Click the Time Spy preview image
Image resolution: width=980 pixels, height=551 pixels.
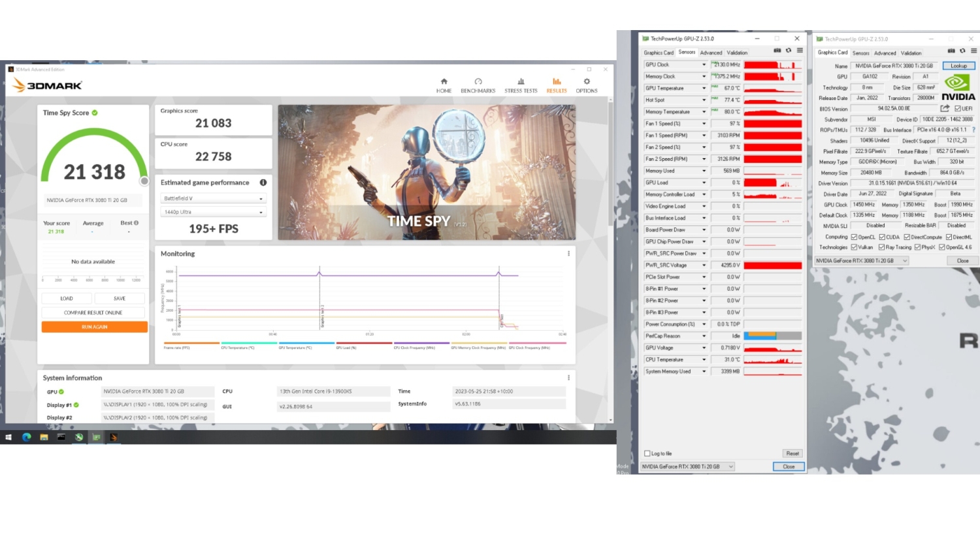[427, 172]
